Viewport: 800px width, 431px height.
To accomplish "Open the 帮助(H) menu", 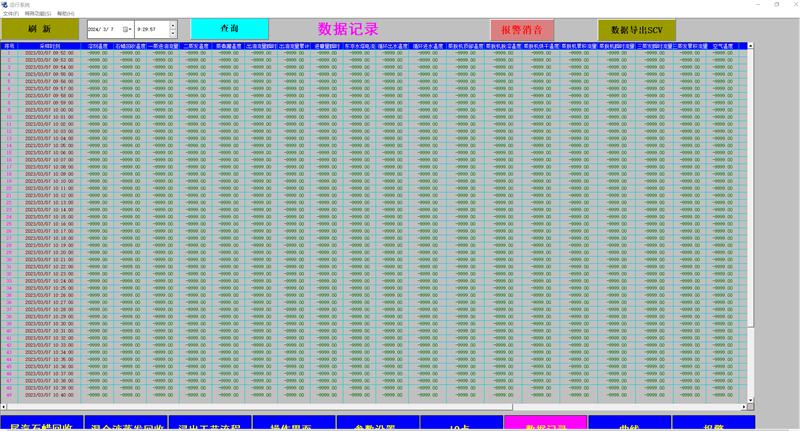I will click(65, 13).
